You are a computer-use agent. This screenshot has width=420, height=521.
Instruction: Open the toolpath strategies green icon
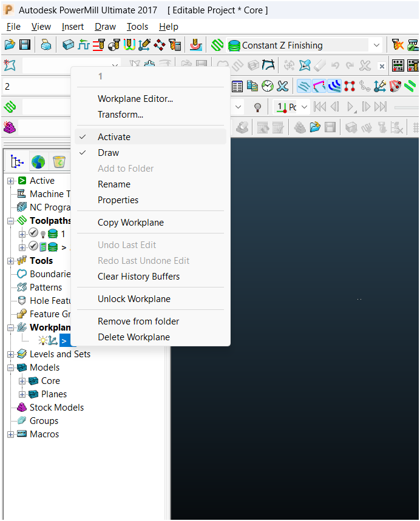click(217, 45)
